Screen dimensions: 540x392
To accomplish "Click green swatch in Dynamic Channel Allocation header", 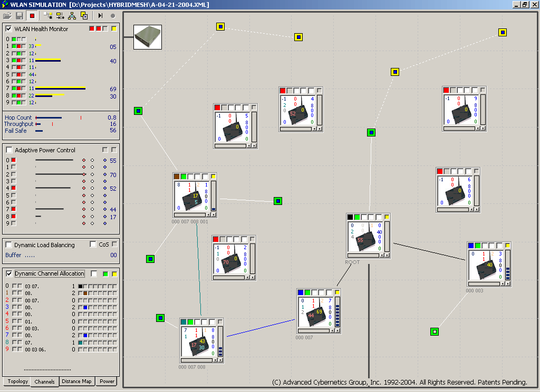I will [105, 273].
